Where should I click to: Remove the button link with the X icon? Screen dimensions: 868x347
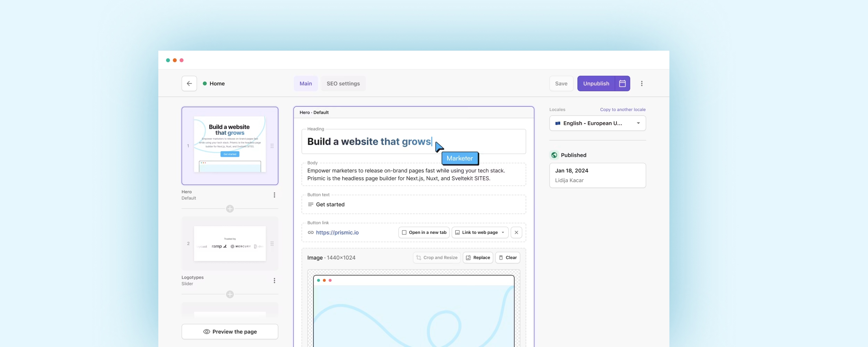516,232
